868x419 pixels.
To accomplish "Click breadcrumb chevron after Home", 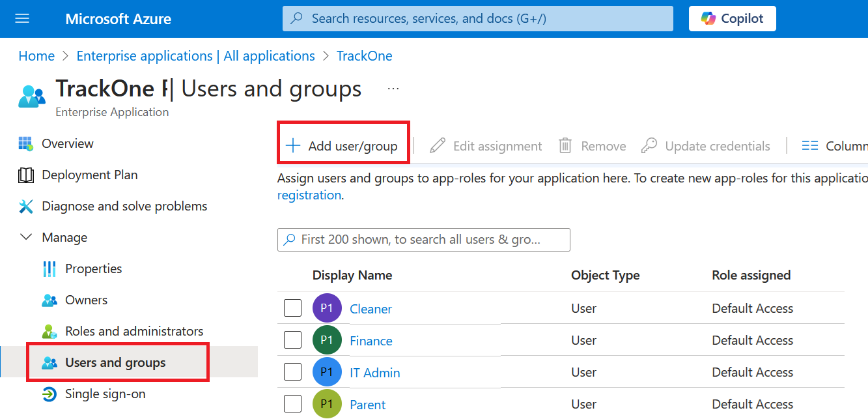I will coord(66,57).
